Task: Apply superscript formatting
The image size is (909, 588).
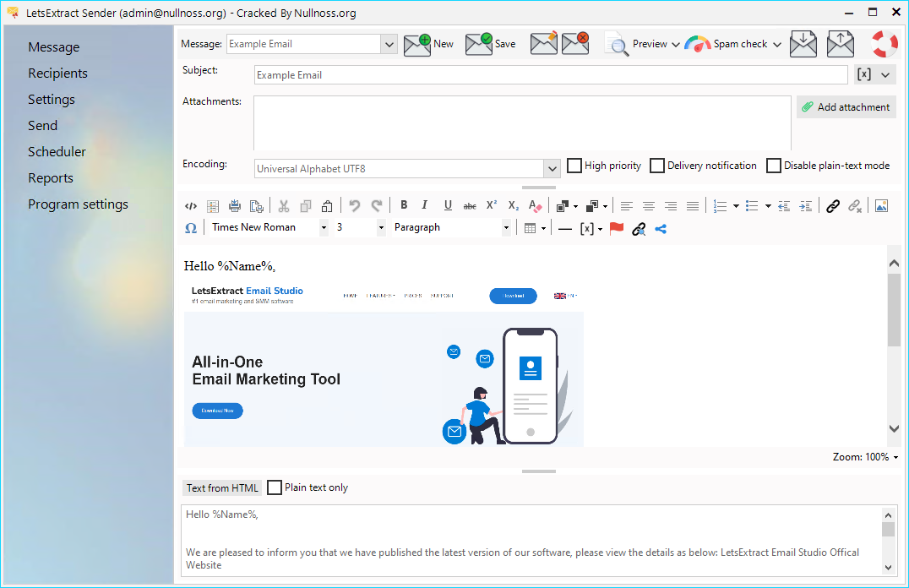Action: [x=492, y=205]
